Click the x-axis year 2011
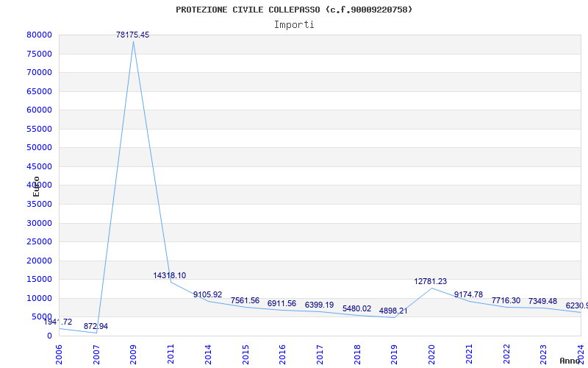 tap(171, 355)
